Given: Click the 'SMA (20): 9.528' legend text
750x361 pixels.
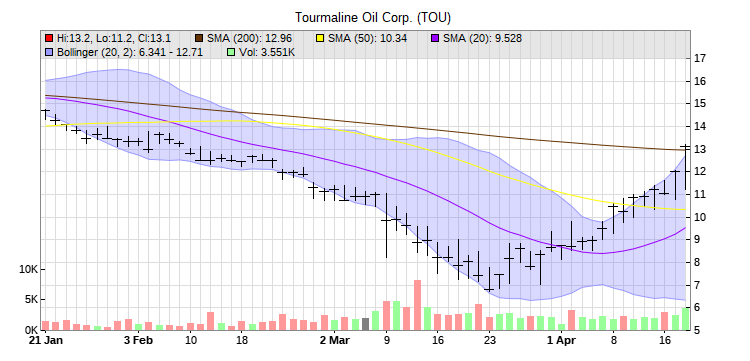Looking at the screenshot, I should [x=483, y=38].
